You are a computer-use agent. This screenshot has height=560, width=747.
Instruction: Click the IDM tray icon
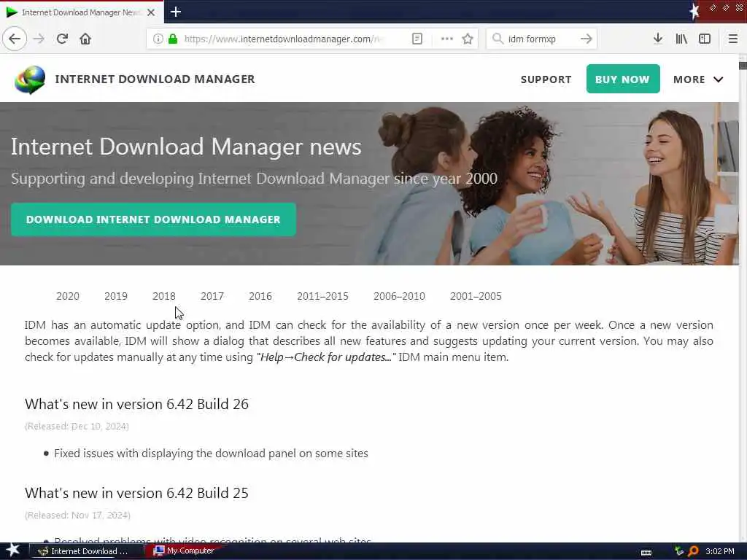[679, 551]
